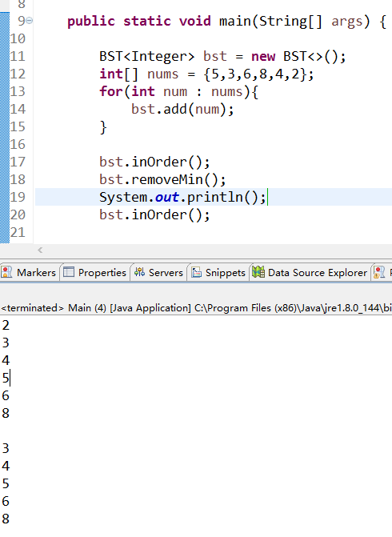Open the Servers tab
Screen dimensions: 392x537
(158, 273)
